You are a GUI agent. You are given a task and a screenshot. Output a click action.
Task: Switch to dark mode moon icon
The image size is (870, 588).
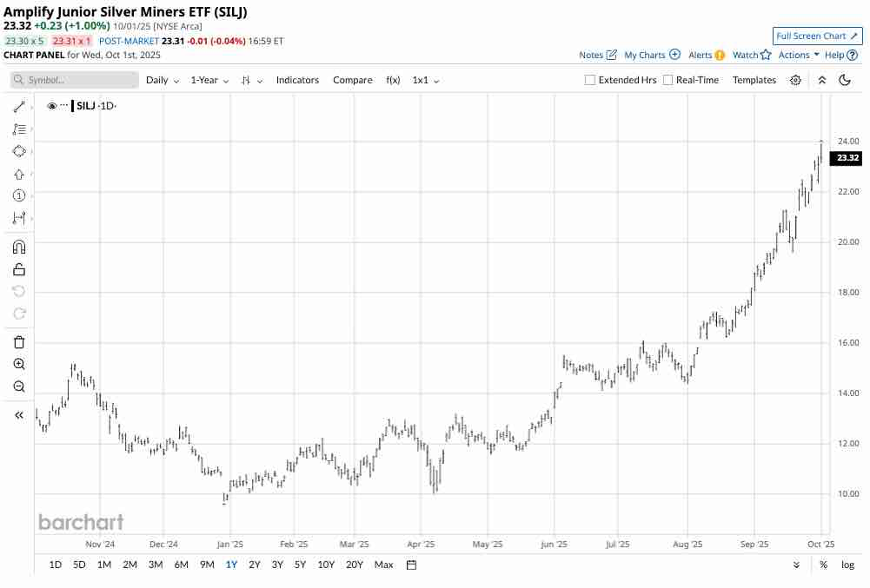845,81
